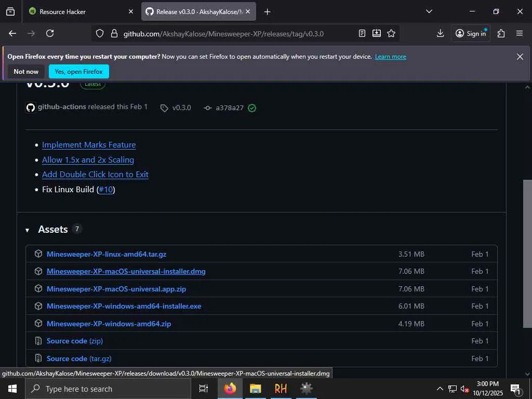Open a new tab
Image resolution: width=532 pixels, height=399 pixels.
(x=267, y=12)
